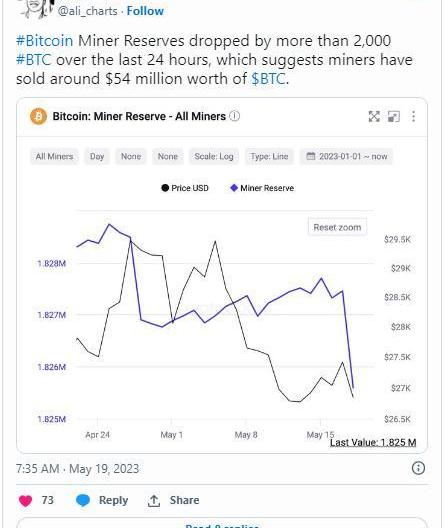Click the pop-out chart window icon

[394, 116]
